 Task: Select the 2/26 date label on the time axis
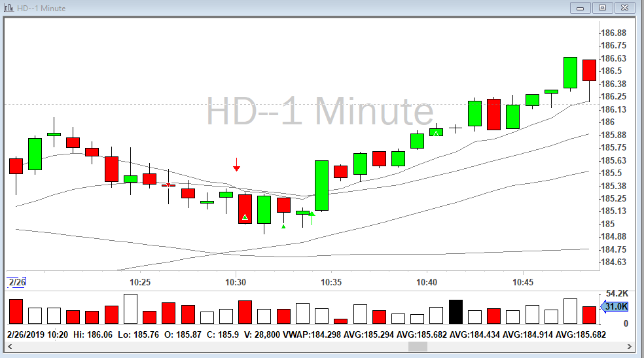[16, 282]
